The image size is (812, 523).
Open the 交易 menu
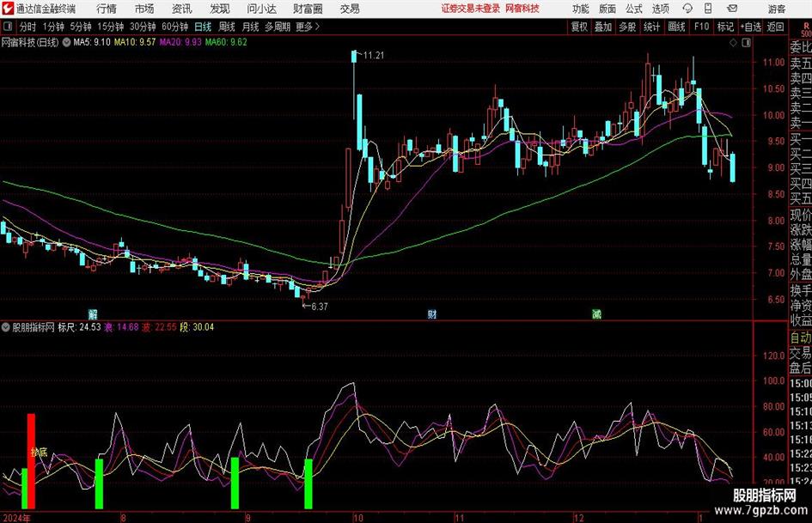point(350,9)
